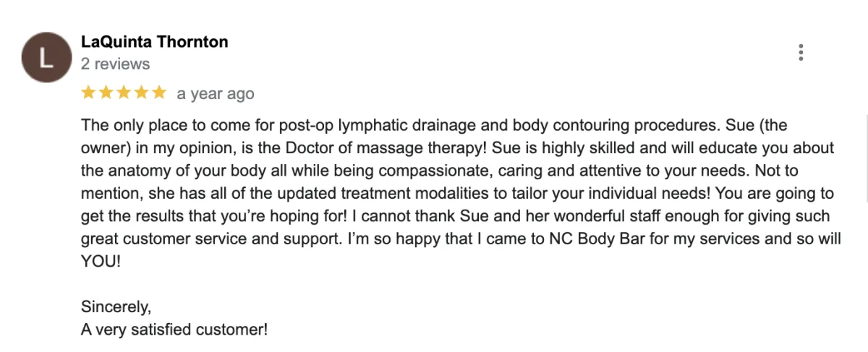The height and width of the screenshot is (352, 868).
Task: Click the first gold rating star
Action: 89,93
